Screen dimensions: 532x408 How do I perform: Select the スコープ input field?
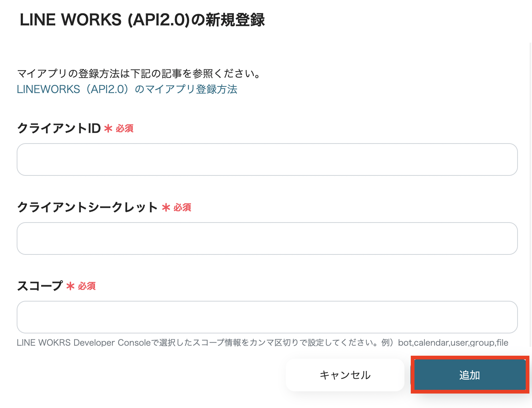(267, 317)
